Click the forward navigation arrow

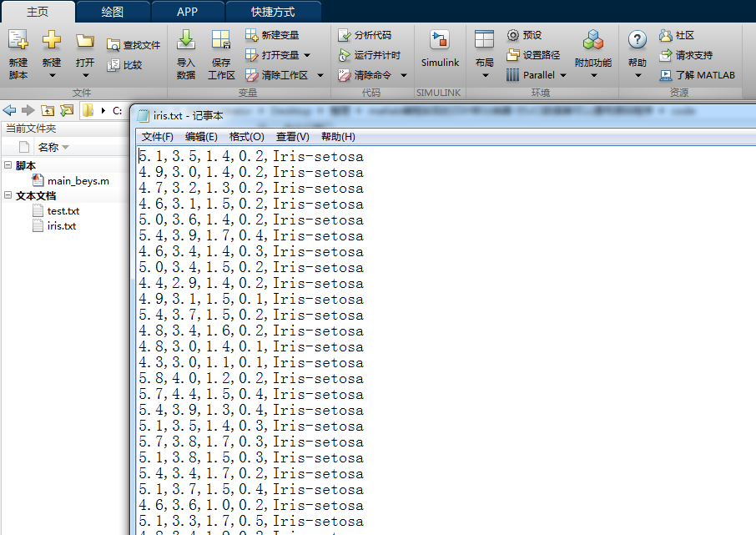coord(28,110)
